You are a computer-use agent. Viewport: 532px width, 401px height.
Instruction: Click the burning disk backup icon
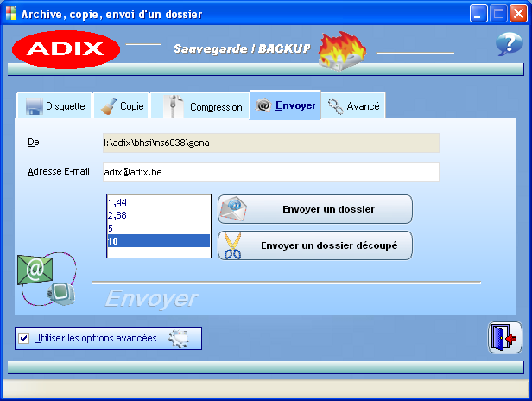click(342, 51)
